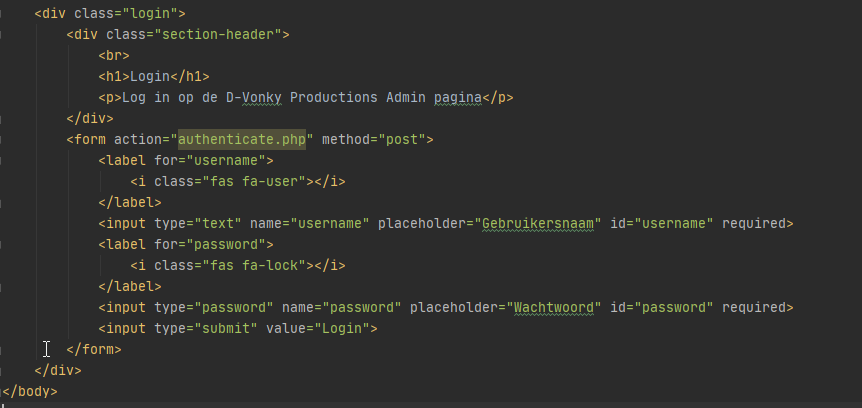Click the submit input's value "Login"

tap(340, 328)
